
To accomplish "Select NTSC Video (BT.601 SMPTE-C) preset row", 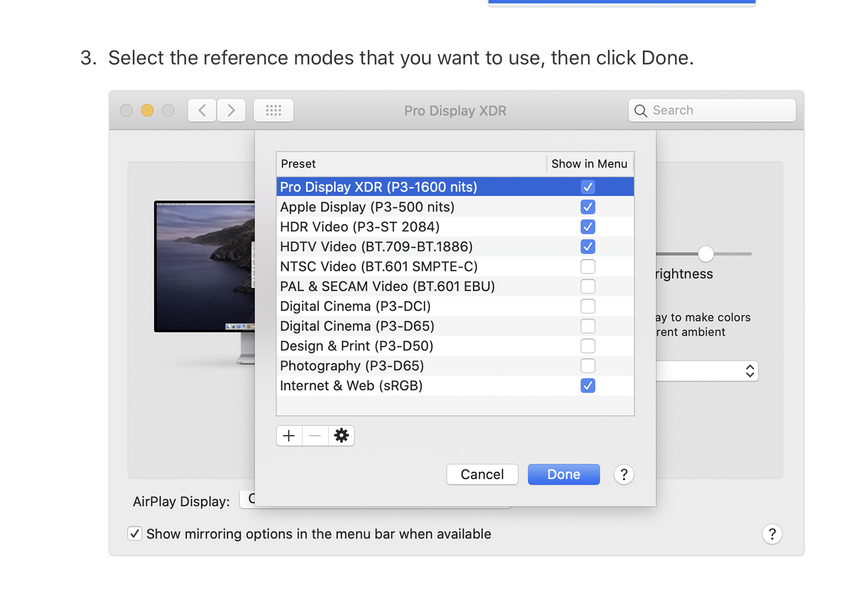I will coord(455,266).
